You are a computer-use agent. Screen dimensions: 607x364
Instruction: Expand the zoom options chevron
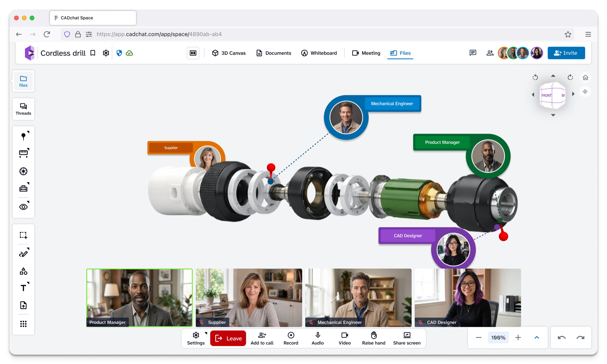(x=537, y=338)
